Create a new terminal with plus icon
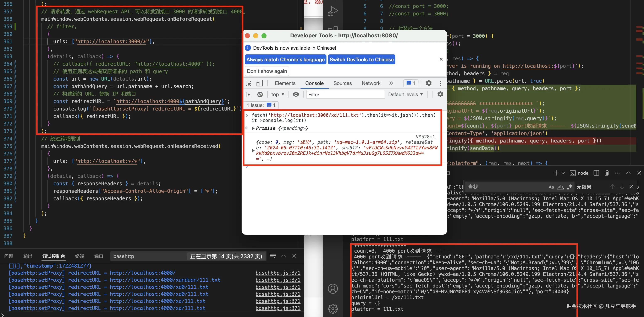644x317 pixels. click(x=556, y=173)
